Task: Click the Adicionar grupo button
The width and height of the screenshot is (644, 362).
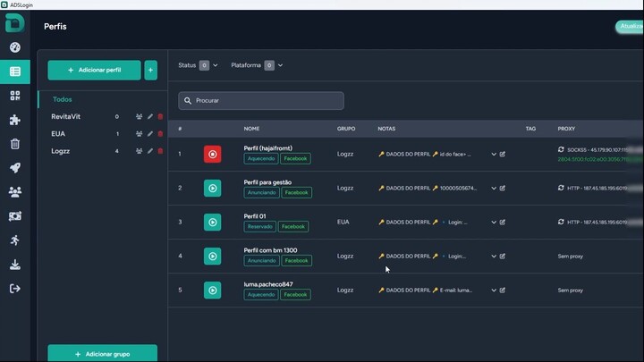Action: [102, 353]
